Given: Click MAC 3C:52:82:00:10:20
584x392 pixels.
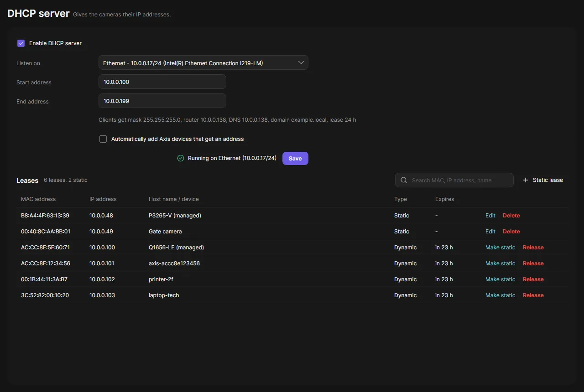Looking at the screenshot, I should point(45,295).
